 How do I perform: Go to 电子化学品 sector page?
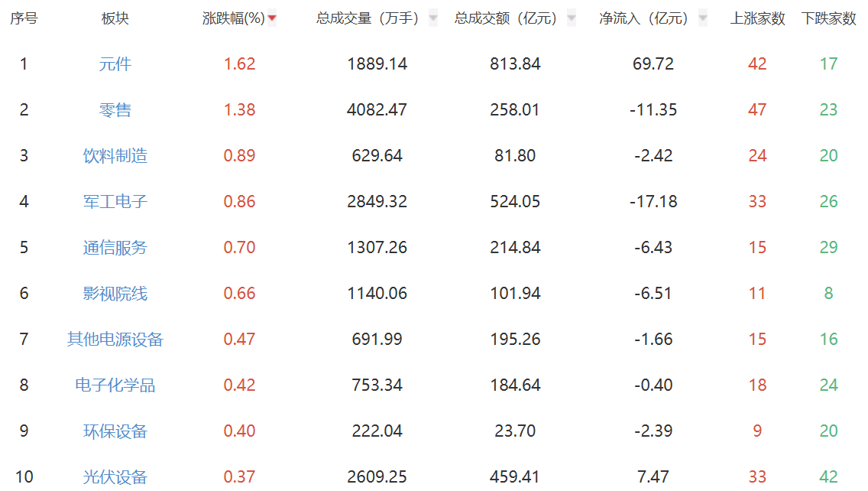115,385
